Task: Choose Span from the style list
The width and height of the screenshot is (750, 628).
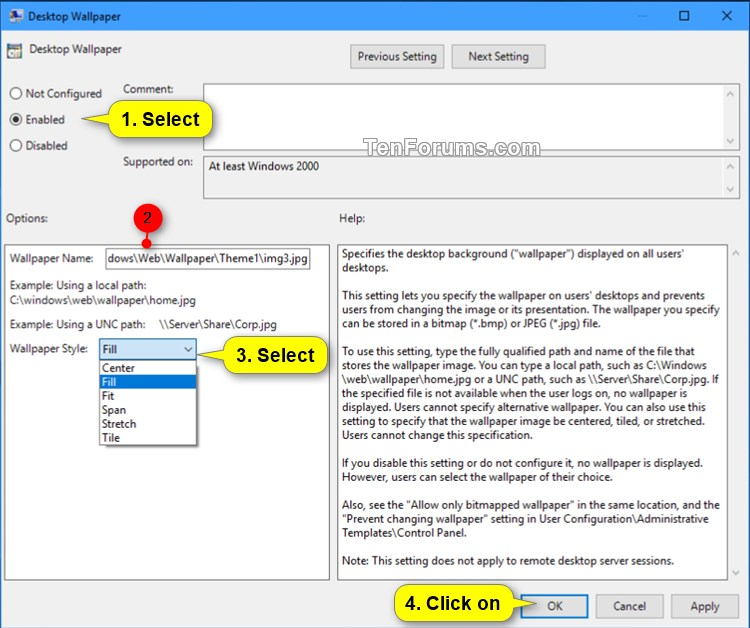Action: tap(148, 410)
